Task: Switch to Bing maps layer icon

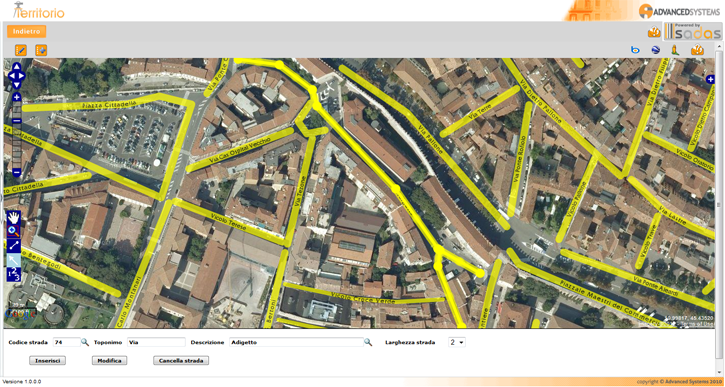Action: click(635, 50)
